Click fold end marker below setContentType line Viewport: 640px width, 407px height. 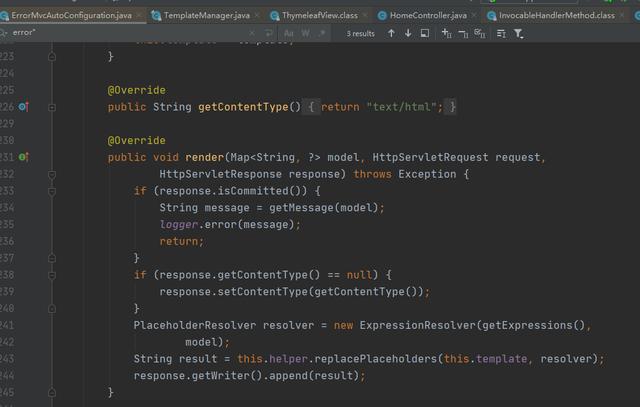click(x=52, y=309)
